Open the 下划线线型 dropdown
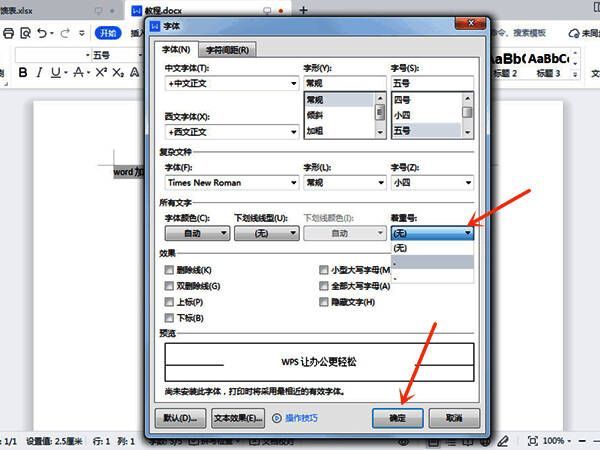600x450 pixels. click(293, 233)
